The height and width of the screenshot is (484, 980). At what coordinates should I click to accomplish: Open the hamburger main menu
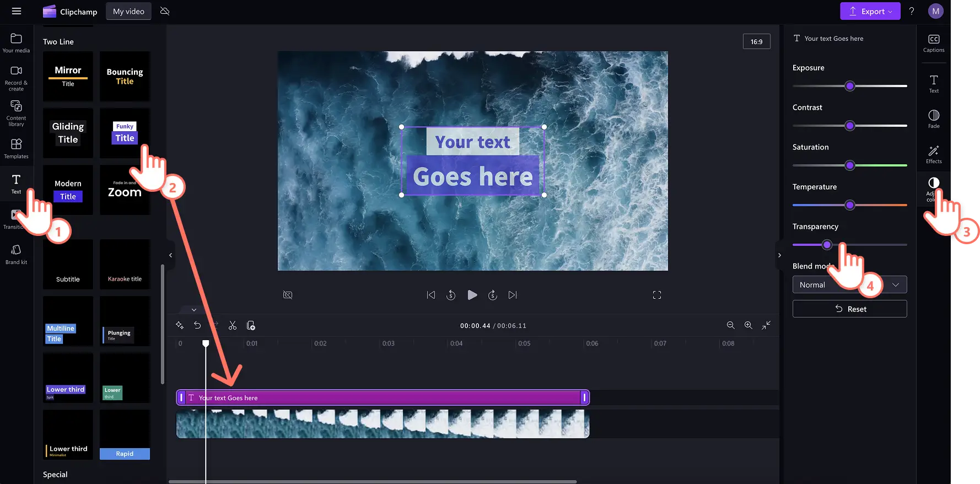(17, 11)
